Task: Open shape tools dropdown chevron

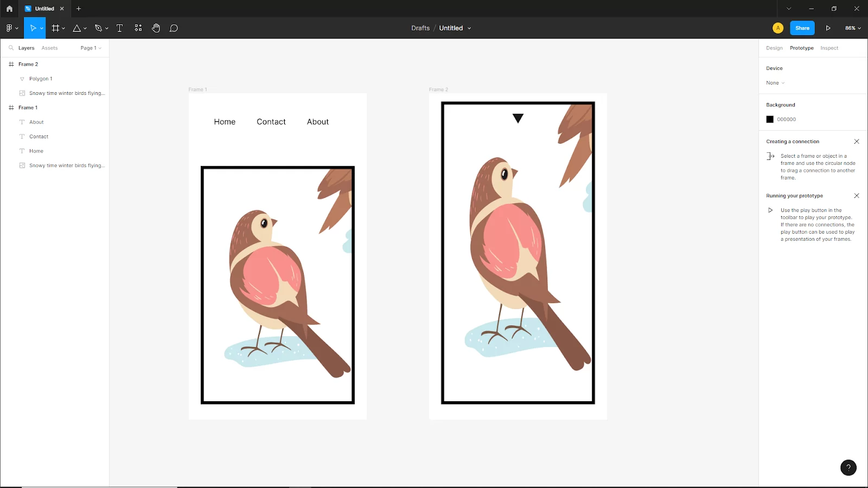Action: pyautogui.click(x=85, y=28)
